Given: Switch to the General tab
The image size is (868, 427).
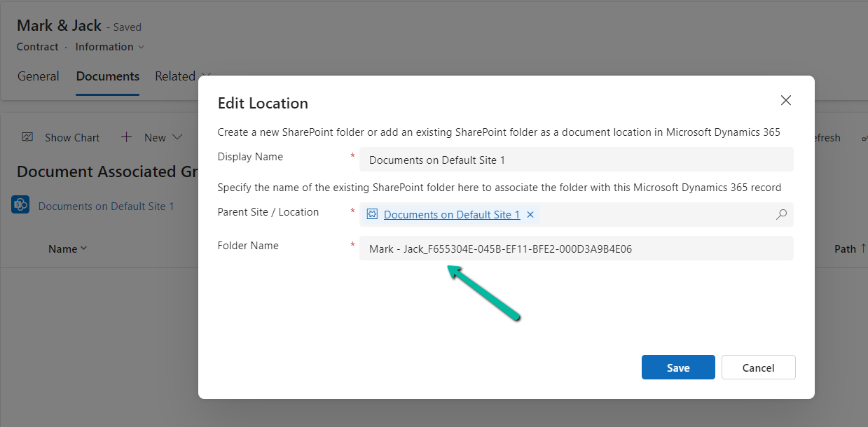Looking at the screenshot, I should [x=39, y=76].
